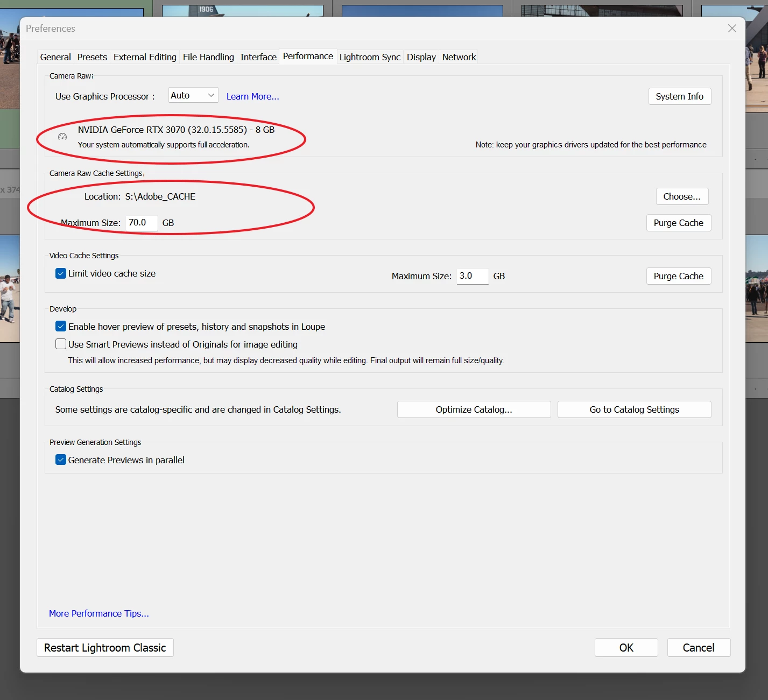Choose a Camera Raw cache location

(682, 196)
